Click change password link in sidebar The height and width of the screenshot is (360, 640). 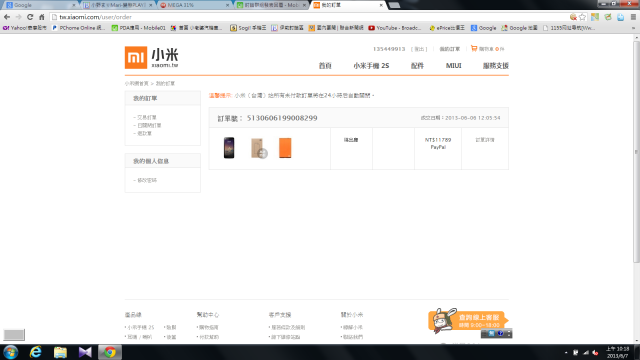(x=146, y=180)
